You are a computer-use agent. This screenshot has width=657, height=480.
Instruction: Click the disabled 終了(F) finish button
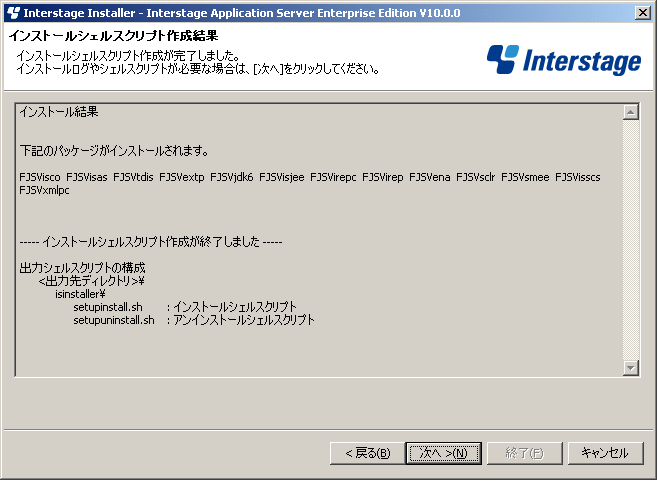pos(524,453)
